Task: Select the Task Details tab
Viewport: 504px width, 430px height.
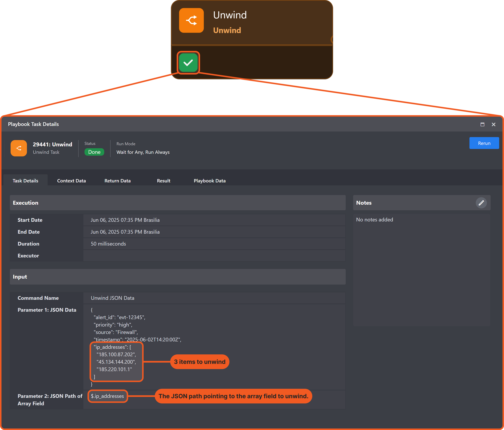Action: [x=25, y=181]
